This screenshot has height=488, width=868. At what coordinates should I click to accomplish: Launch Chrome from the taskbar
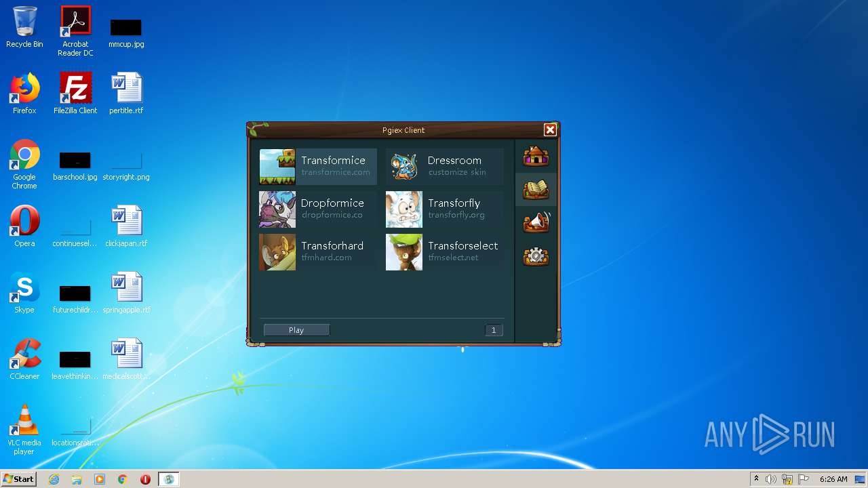point(123,479)
